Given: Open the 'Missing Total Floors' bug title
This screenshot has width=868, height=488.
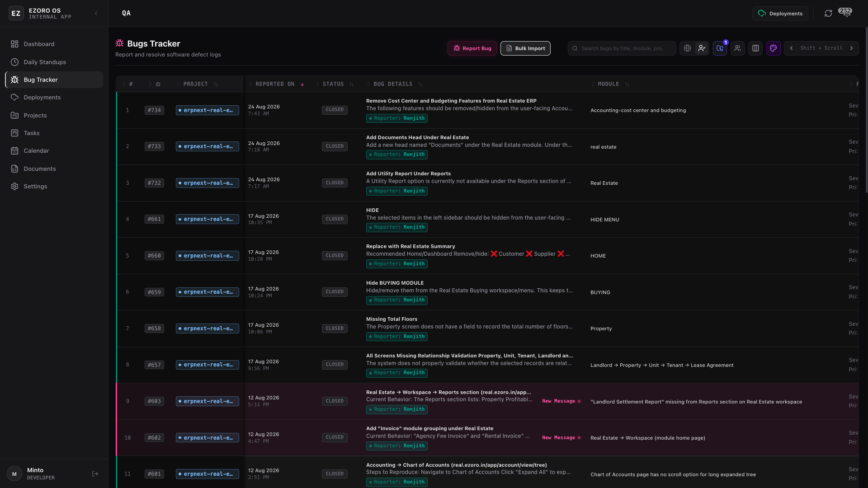Looking at the screenshot, I should tap(392, 319).
